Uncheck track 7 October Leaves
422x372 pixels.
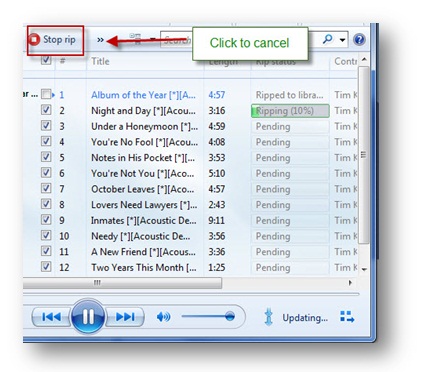pos(46,188)
